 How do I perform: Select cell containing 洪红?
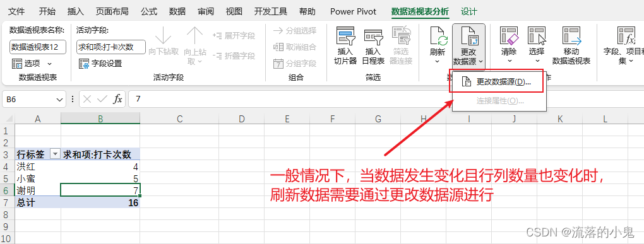[x=38, y=166]
